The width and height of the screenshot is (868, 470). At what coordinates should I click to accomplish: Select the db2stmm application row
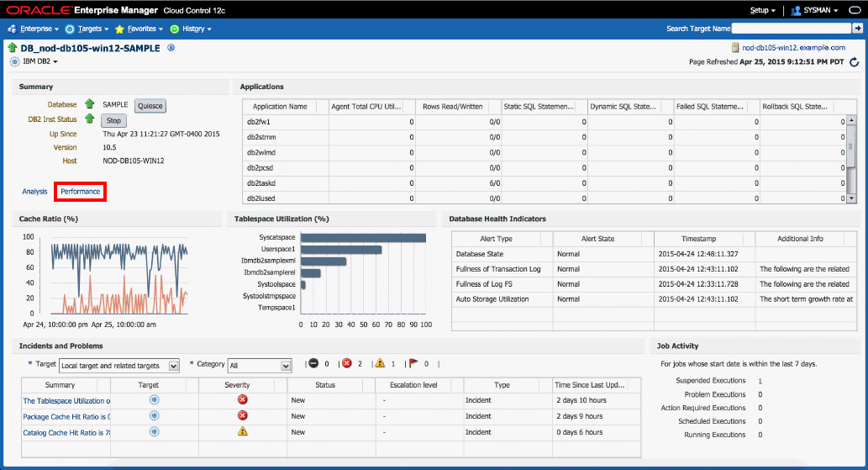[544, 137]
